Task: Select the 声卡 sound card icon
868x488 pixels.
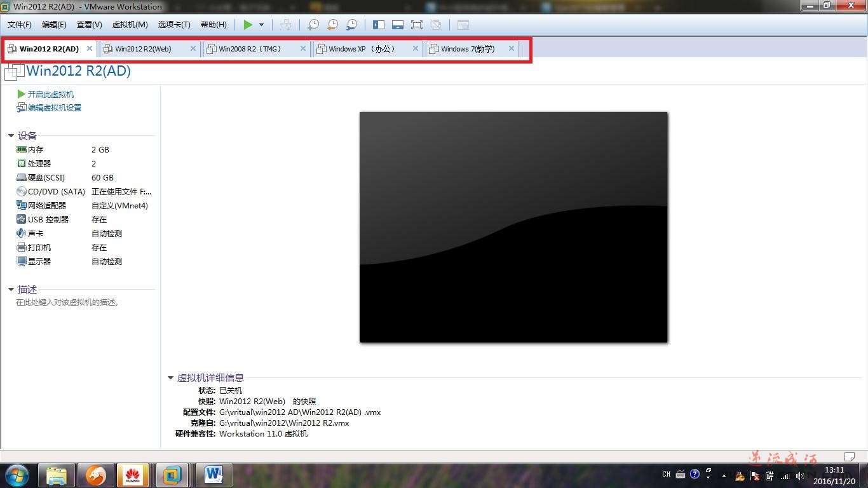Action: [x=22, y=233]
